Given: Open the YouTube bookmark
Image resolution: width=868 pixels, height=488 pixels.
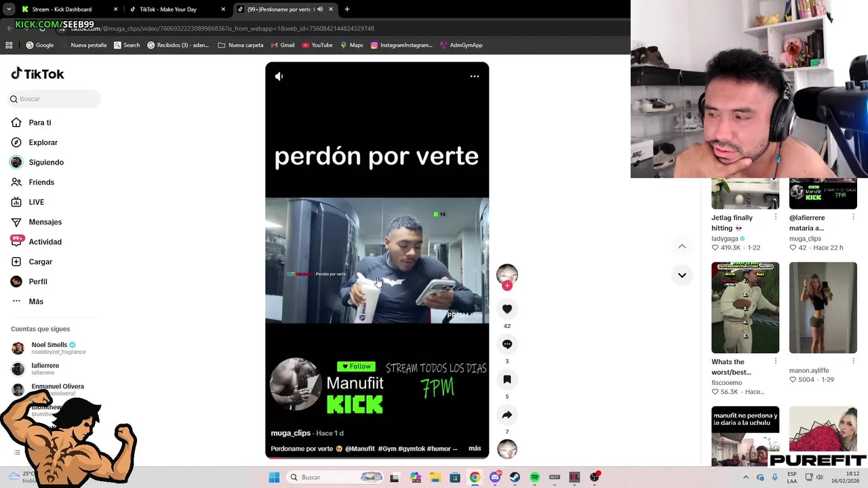Looking at the screenshot, I should tap(317, 45).
